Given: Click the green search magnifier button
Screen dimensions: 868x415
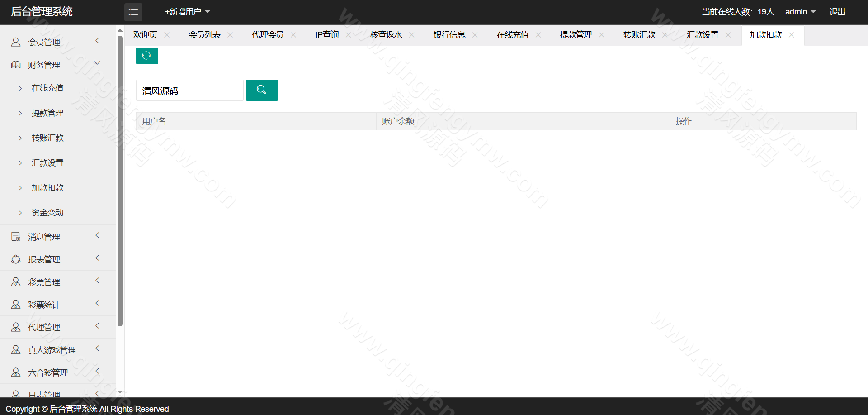Looking at the screenshot, I should click(262, 90).
